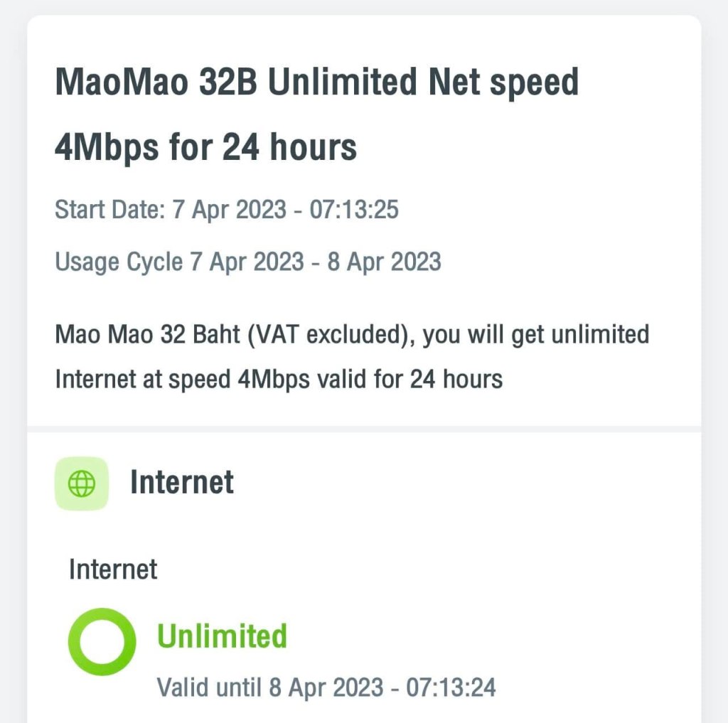Tap "7 Apr 2023" in the Start Date
The width and height of the screenshot is (728, 723).
click(x=229, y=210)
